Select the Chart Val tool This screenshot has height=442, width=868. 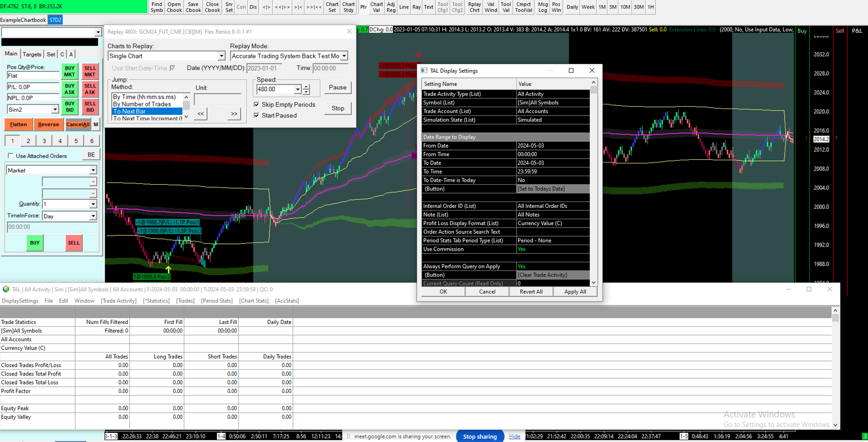377,7
